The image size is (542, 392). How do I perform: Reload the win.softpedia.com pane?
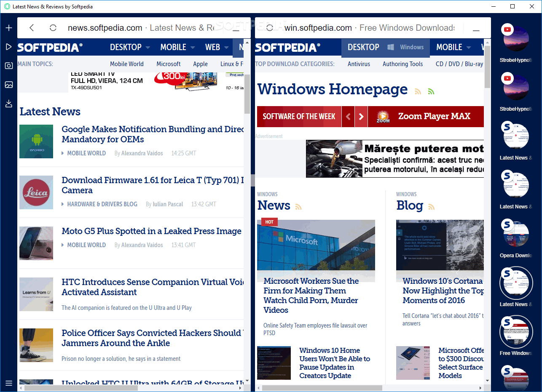(x=270, y=28)
